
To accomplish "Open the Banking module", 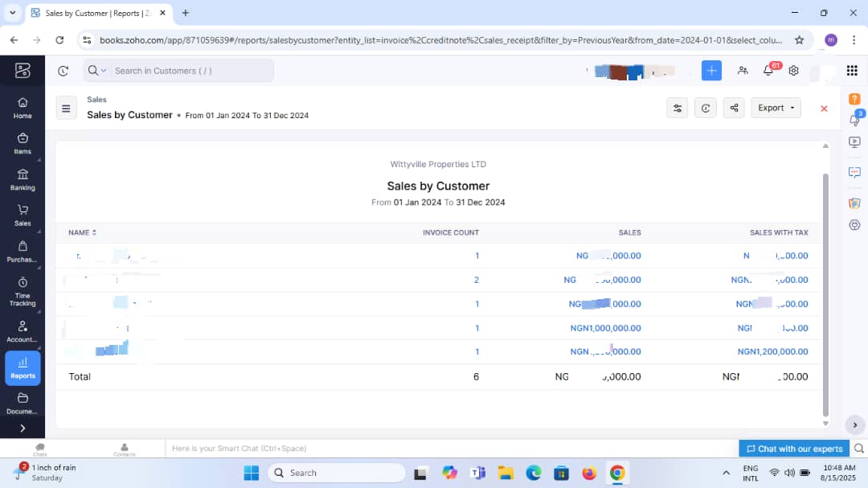I will 23,180.
